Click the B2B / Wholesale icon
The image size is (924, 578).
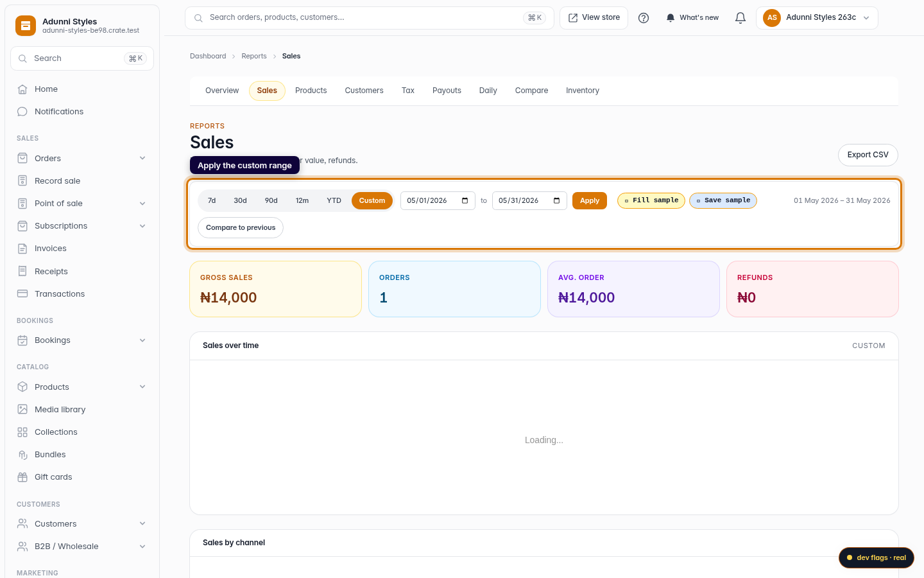point(22,547)
